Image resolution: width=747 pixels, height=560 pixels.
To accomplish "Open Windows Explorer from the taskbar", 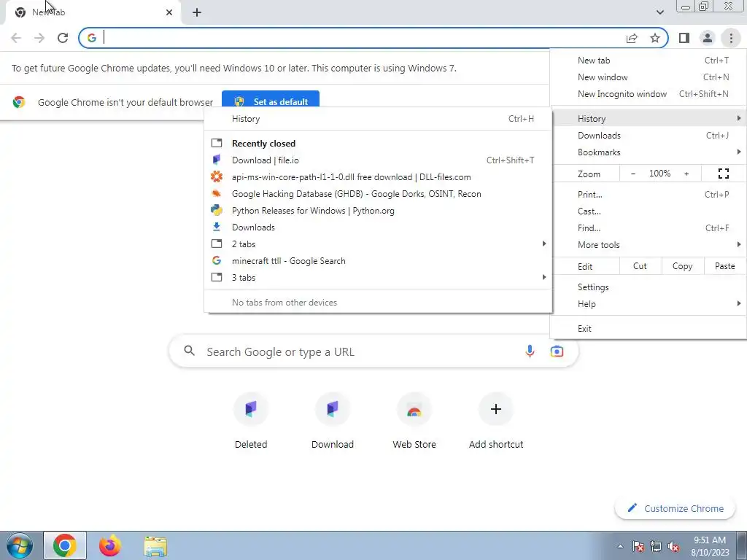I will pos(155,545).
